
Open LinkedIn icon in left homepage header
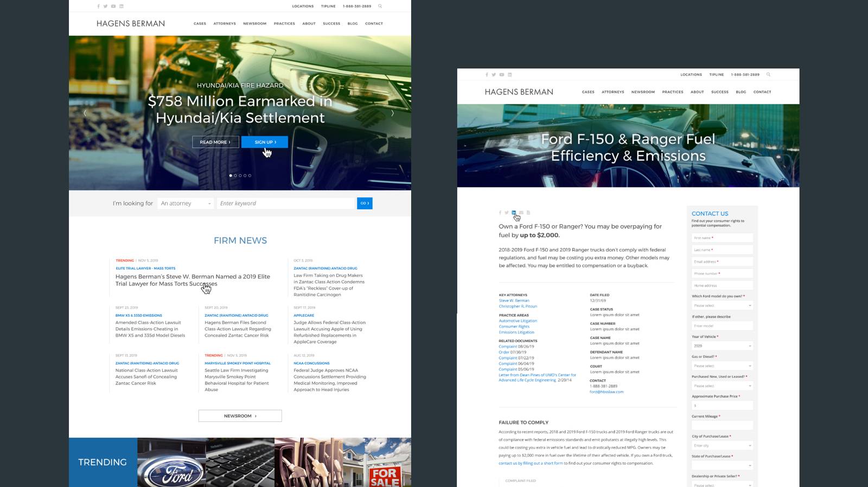pos(122,7)
